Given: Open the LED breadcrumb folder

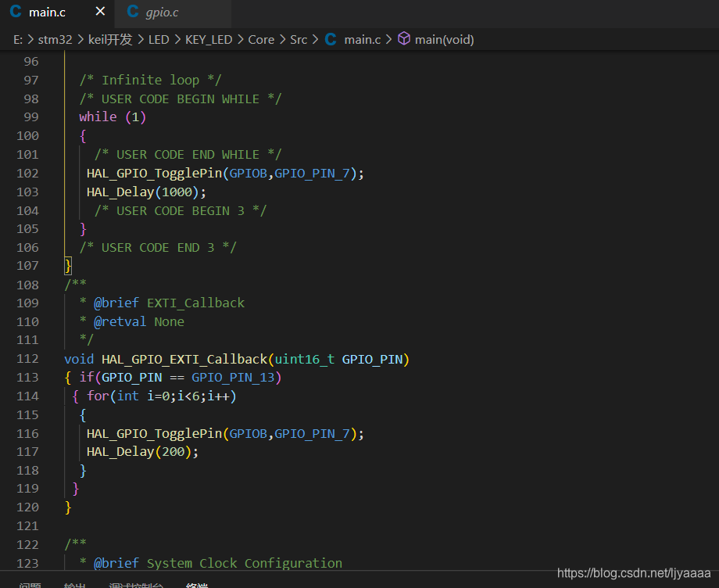Looking at the screenshot, I should [x=159, y=40].
